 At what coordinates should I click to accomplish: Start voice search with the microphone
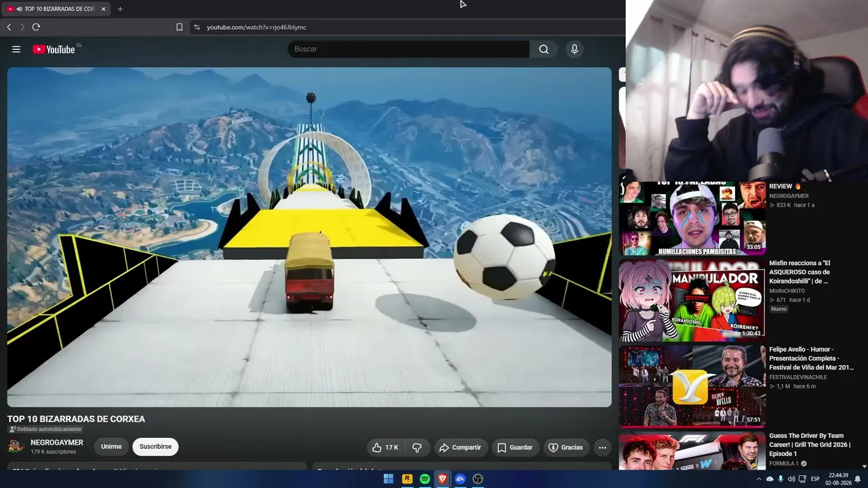click(574, 49)
